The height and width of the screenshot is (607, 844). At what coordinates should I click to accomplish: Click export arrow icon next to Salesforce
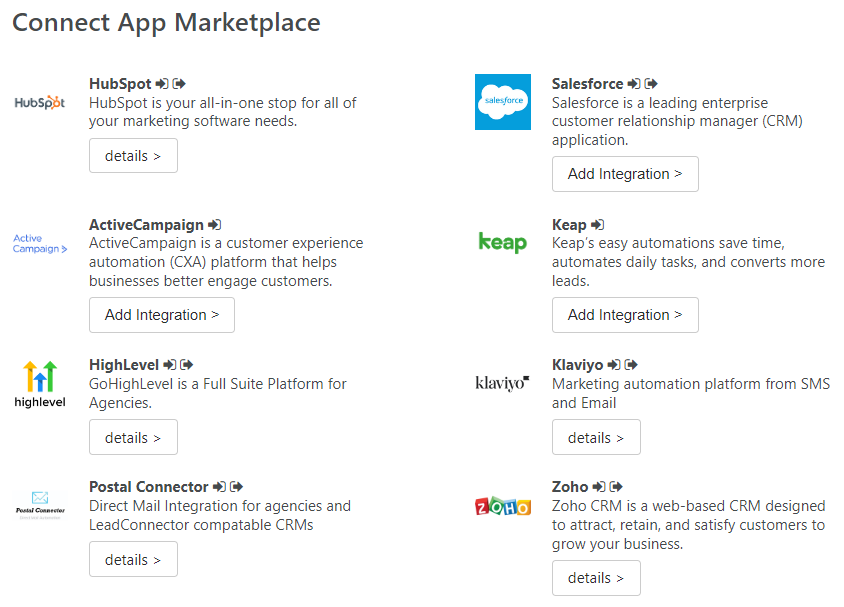(x=651, y=84)
